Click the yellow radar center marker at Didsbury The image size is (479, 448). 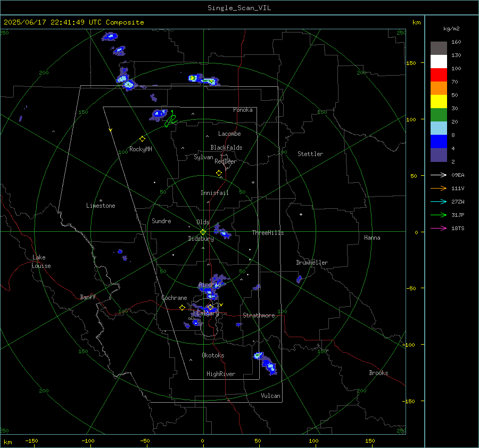[203, 232]
